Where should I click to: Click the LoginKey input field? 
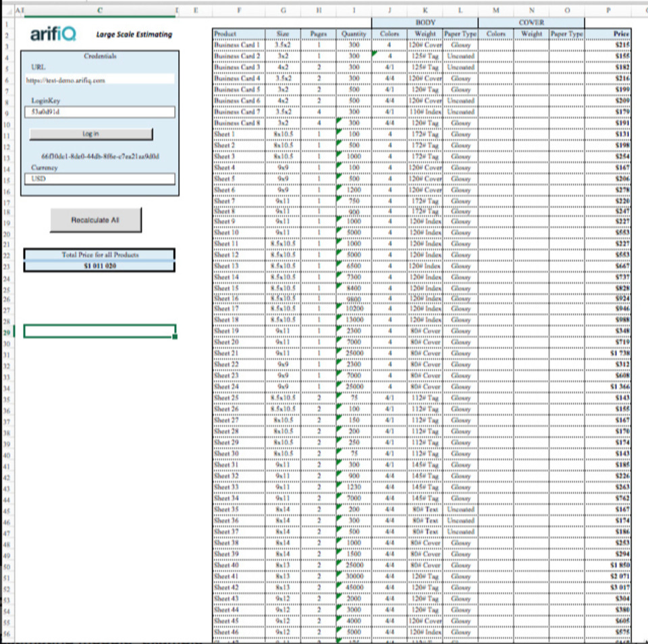click(x=99, y=112)
